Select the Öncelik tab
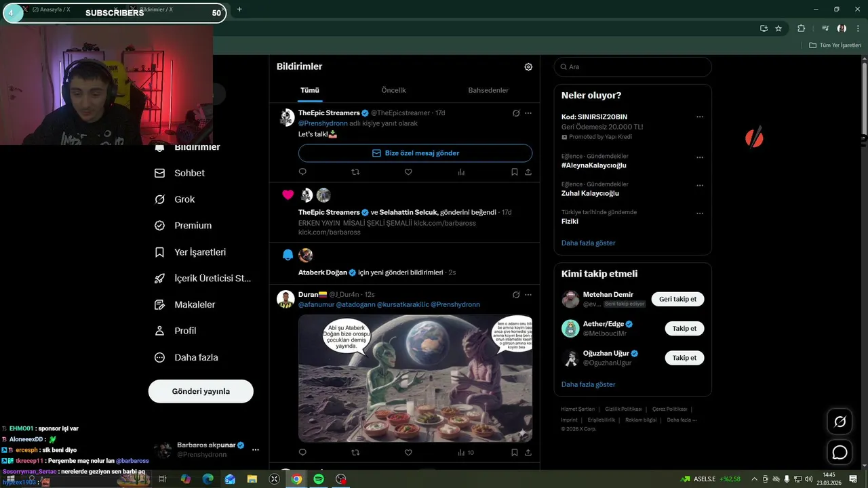Image resolution: width=868 pixels, height=488 pixels. [393, 90]
